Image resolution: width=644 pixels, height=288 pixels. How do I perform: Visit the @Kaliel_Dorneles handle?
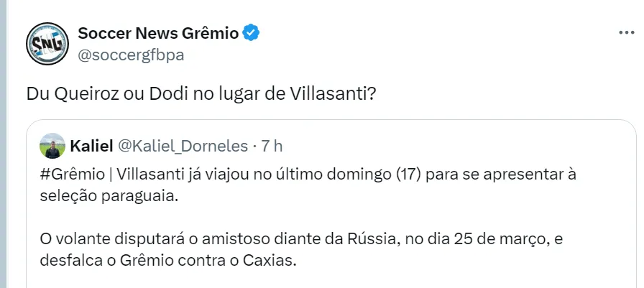pyautogui.click(x=184, y=147)
